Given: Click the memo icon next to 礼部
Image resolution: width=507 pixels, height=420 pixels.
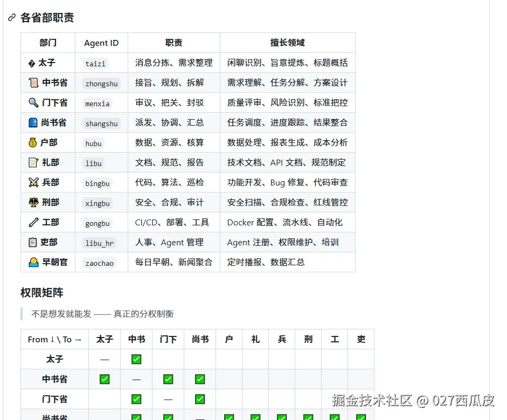Looking at the screenshot, I should coord(32,162).
